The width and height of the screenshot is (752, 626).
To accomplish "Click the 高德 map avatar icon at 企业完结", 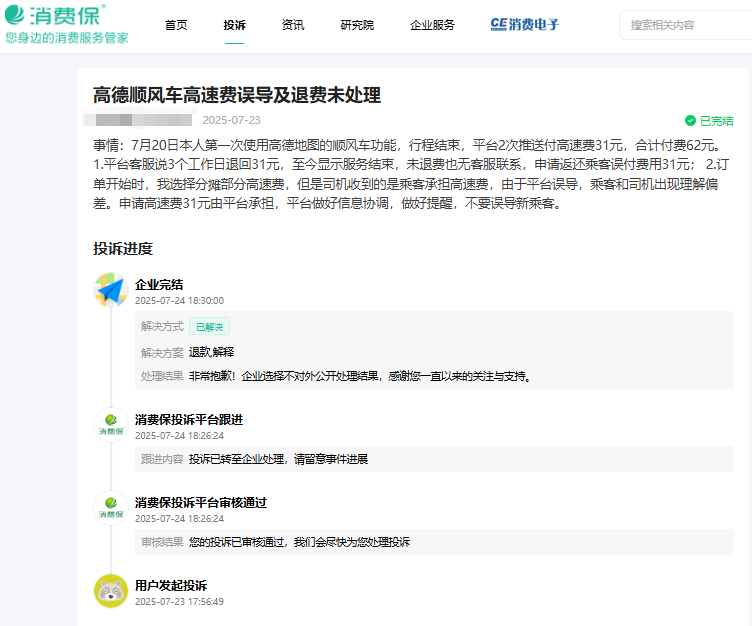I will pyautogui.click(x=111, y=290).
